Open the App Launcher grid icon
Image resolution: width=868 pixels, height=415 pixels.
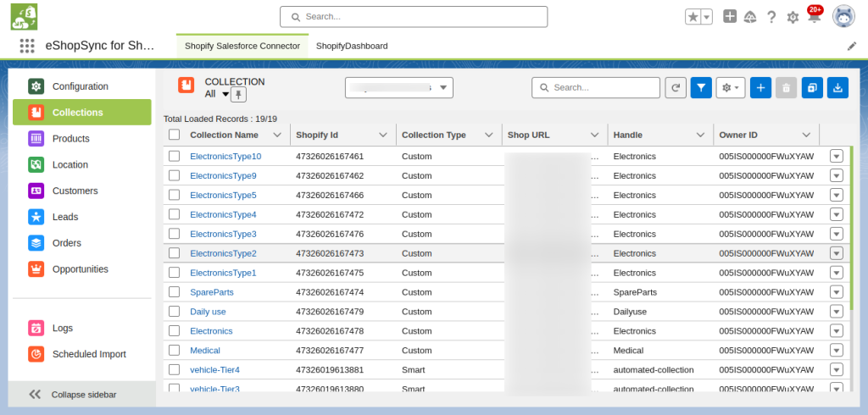[x=27, y=46]
